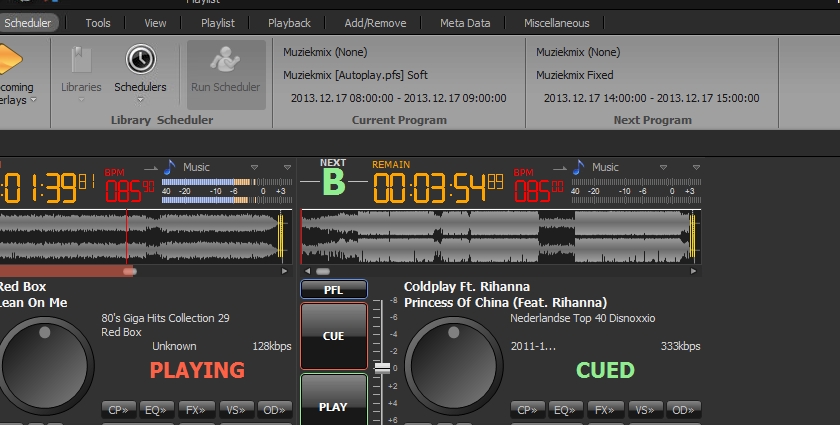Open right deck VS» panel
The height and width of the screenshot is (425, 840).
[645, 410]
